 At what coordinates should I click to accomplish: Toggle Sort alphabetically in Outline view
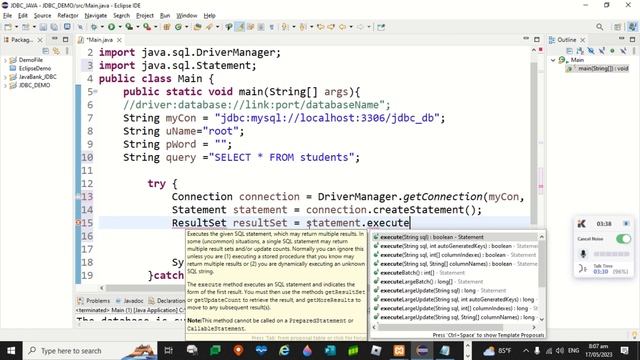point(580,51)
